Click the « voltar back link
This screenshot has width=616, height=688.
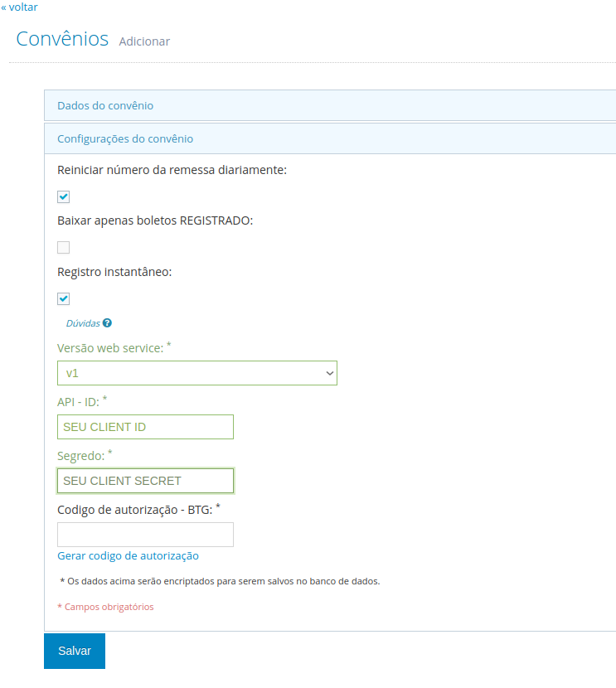(x=19, y=7)
